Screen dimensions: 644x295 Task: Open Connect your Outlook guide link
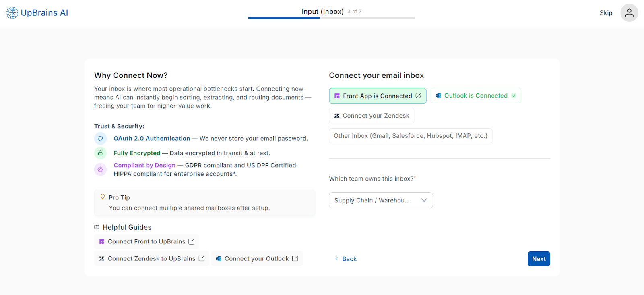point(257,258)
